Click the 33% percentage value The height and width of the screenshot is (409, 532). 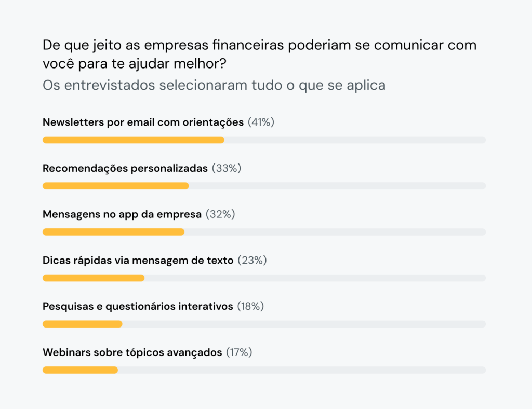click(227, 169)
